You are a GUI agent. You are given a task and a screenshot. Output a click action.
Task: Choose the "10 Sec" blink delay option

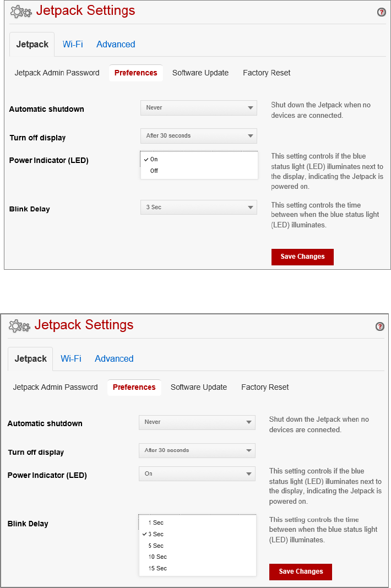[158, 557]
